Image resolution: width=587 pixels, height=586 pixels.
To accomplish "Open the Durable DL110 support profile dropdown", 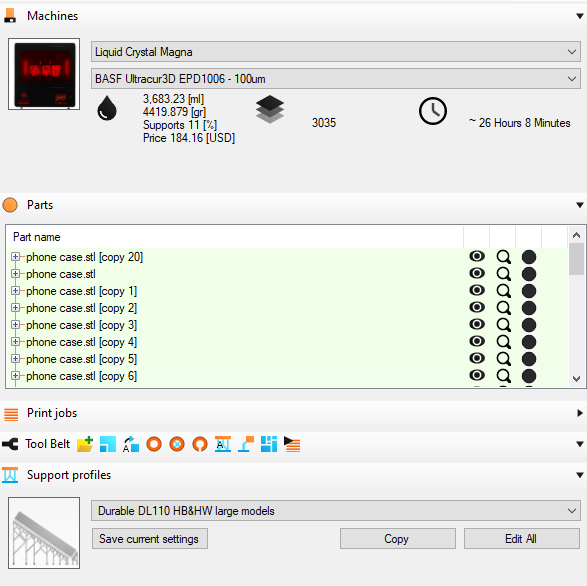I will point(336,510).
